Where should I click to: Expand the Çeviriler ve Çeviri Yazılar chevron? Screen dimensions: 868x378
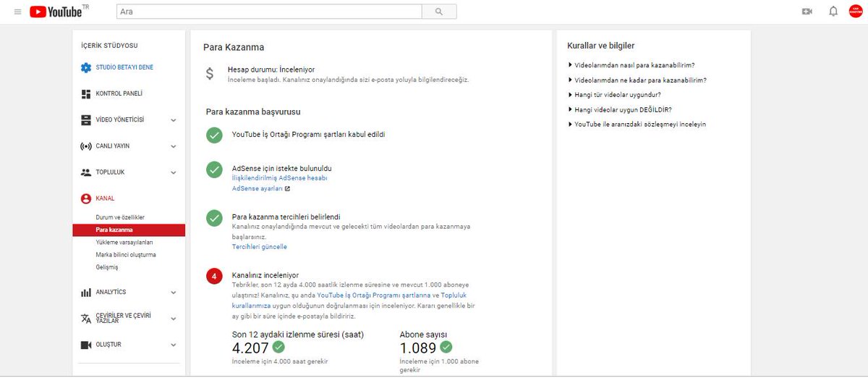(x=174, y=319)
